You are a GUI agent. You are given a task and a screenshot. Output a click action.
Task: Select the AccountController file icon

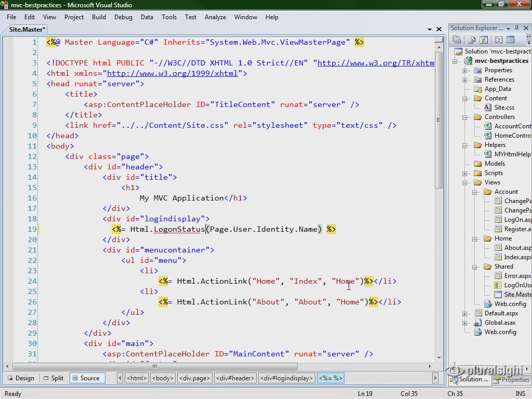tap(487, 126)
